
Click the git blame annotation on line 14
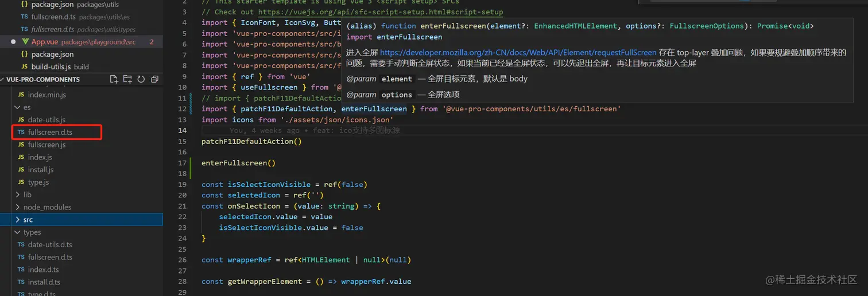click(315, 131)
